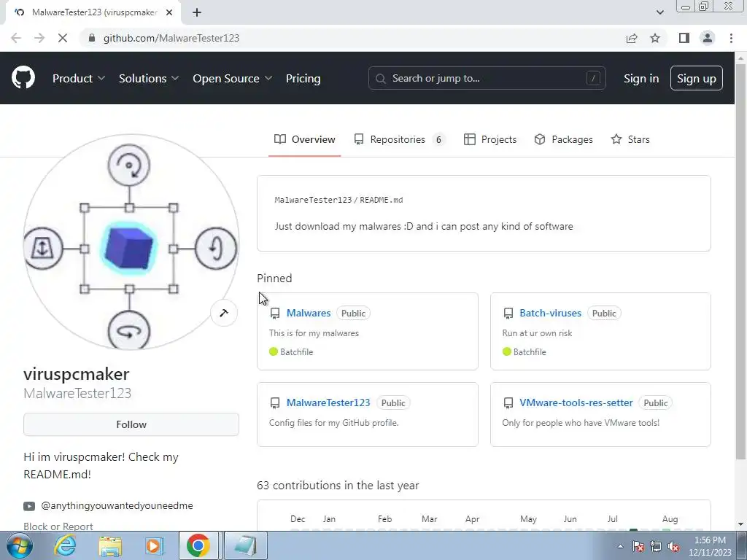The image size is (747, 560).
Task: Bookmark this tab with the star icon
Action: [655, 38]
